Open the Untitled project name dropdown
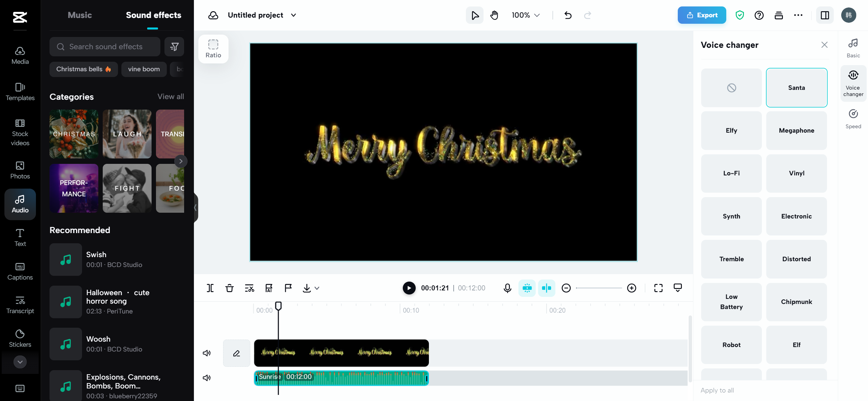 [294, 15]
